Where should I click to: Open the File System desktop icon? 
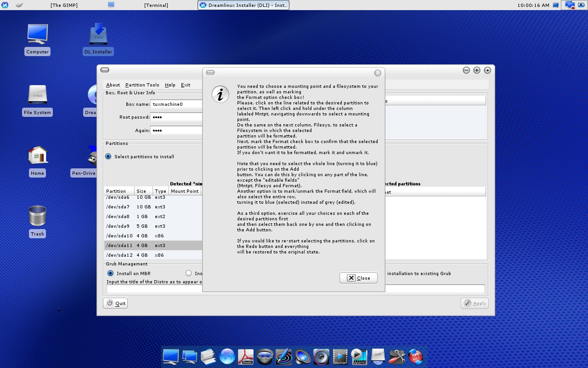[37, 100]
